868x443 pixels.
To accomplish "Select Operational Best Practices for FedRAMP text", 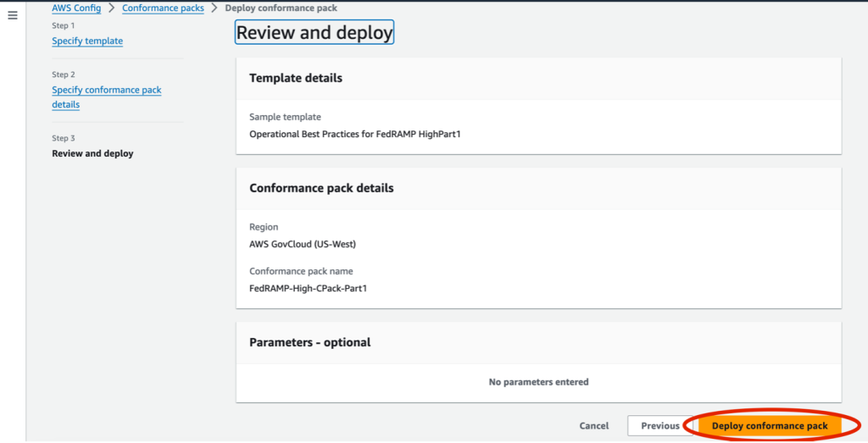I will tap(355, 133).
